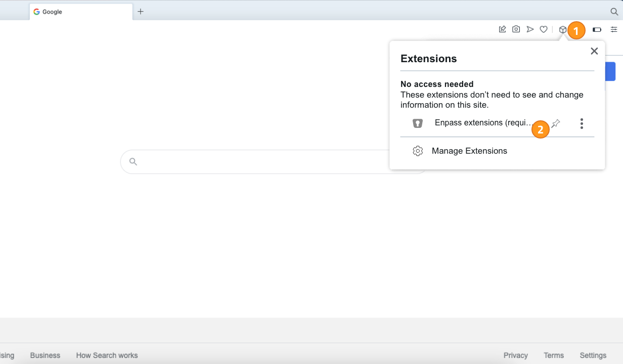Pin the Enpass extension
Screen dimensions: 623x364
[x=556, y=123]
